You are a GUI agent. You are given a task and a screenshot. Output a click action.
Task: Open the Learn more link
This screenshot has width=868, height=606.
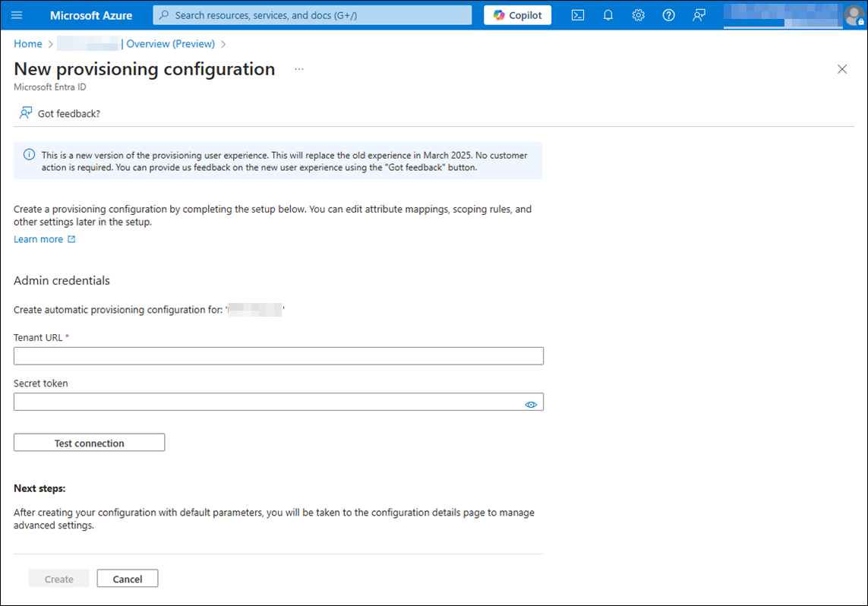pos(39,238)
